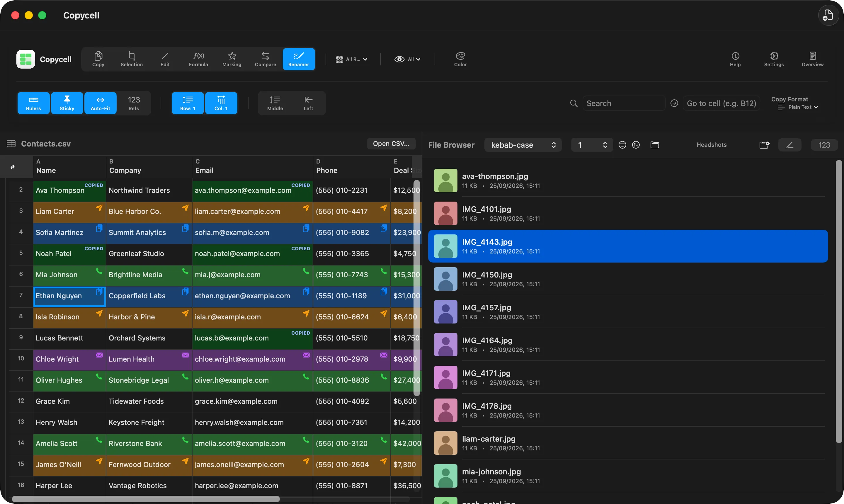Click the new folder icon beside Headshots

click(x=764, y=145)
